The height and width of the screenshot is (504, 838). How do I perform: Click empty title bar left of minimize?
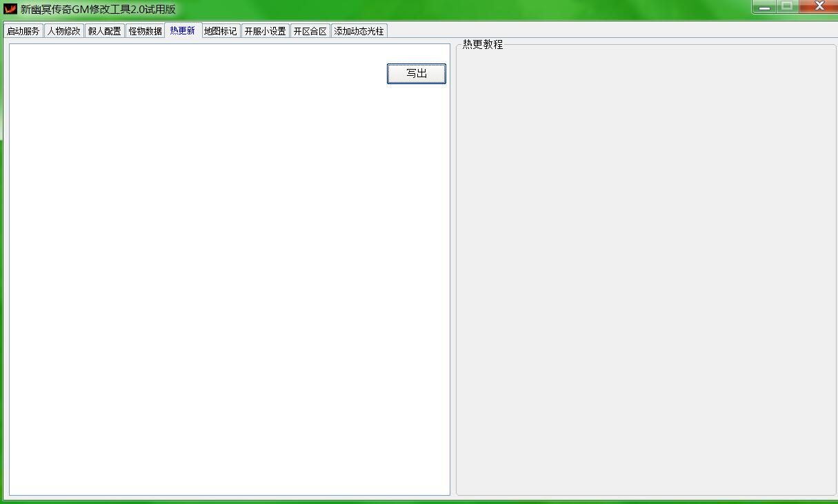pos(483,10)
